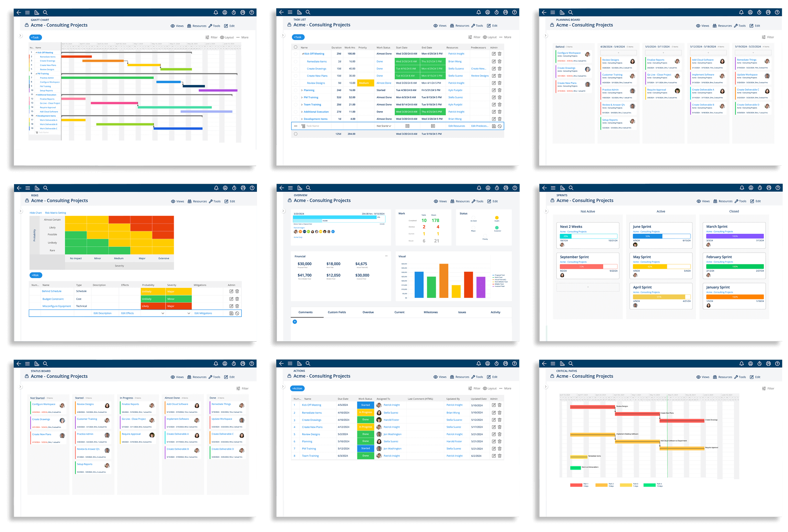
Task: Select the Remediate Items row checkbox in Task List
Action: tap(296, 61)
